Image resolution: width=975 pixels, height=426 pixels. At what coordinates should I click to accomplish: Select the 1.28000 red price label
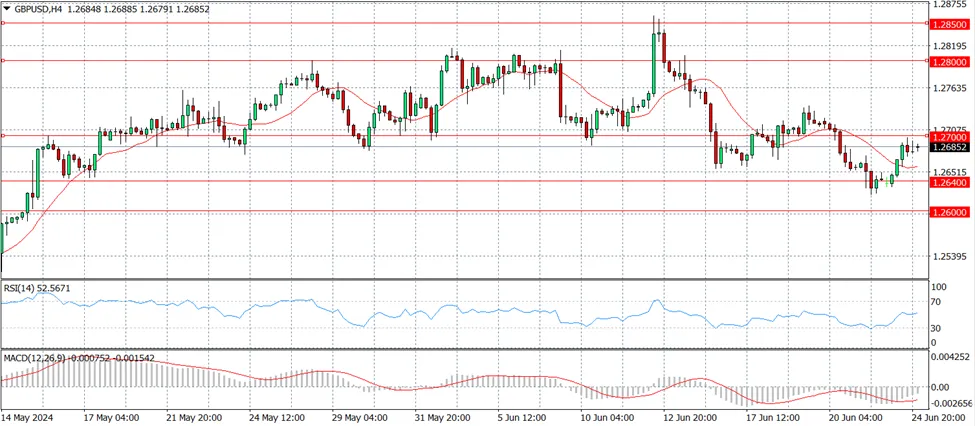click(x=950, y=62)
